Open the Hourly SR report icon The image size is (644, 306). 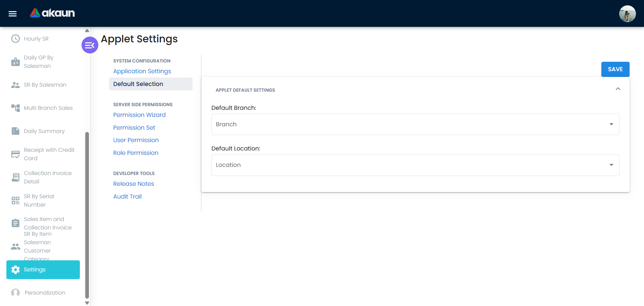(x=15, y=39)
